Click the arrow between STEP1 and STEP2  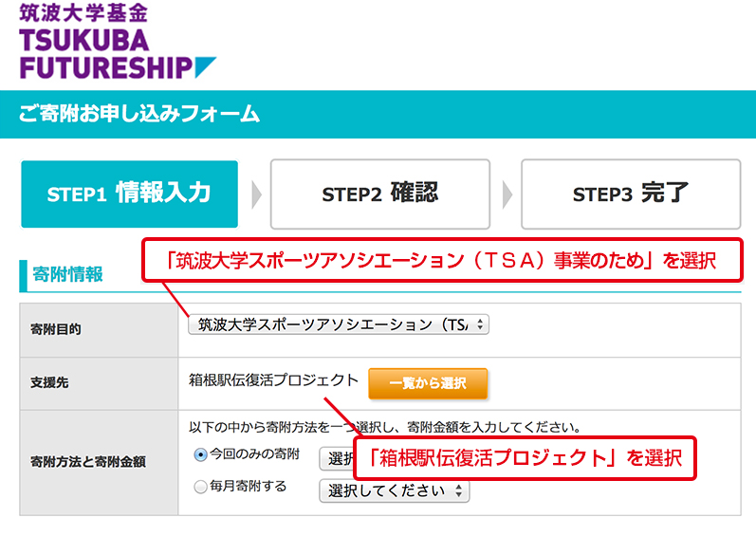(256, 194)
